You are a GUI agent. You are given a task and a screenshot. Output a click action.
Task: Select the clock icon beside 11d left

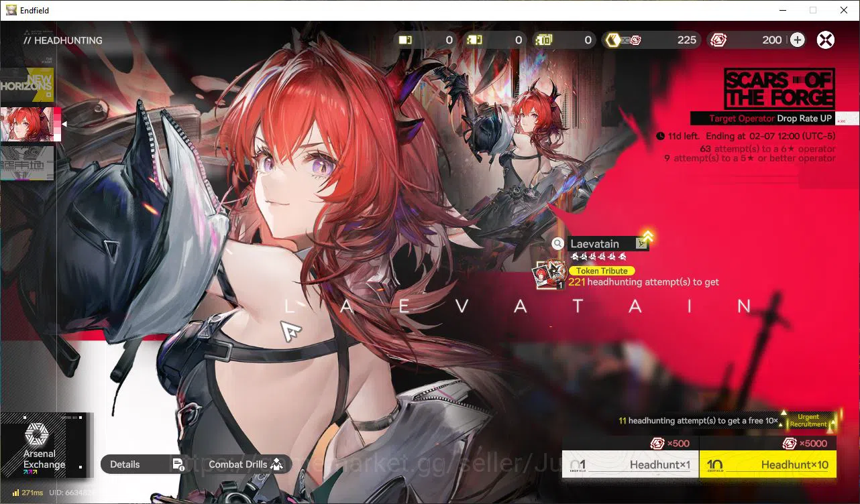pos(661,136)
